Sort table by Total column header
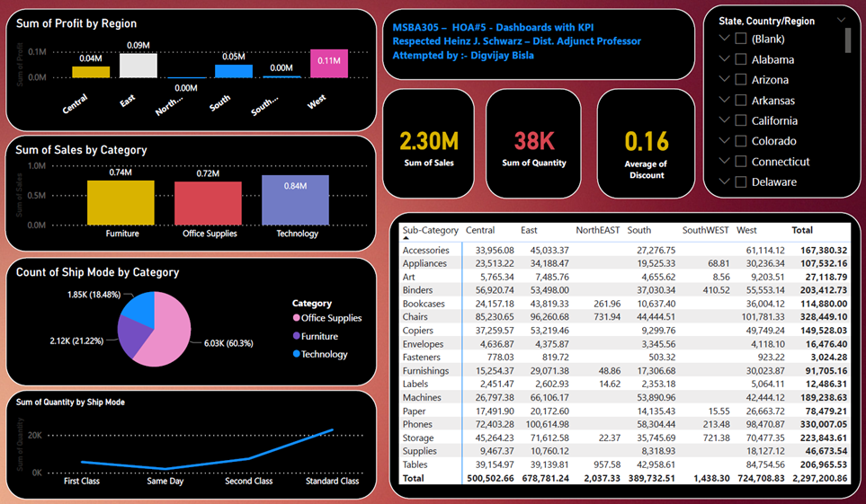Screen dimensions: 866x504 tap(802, 230)
